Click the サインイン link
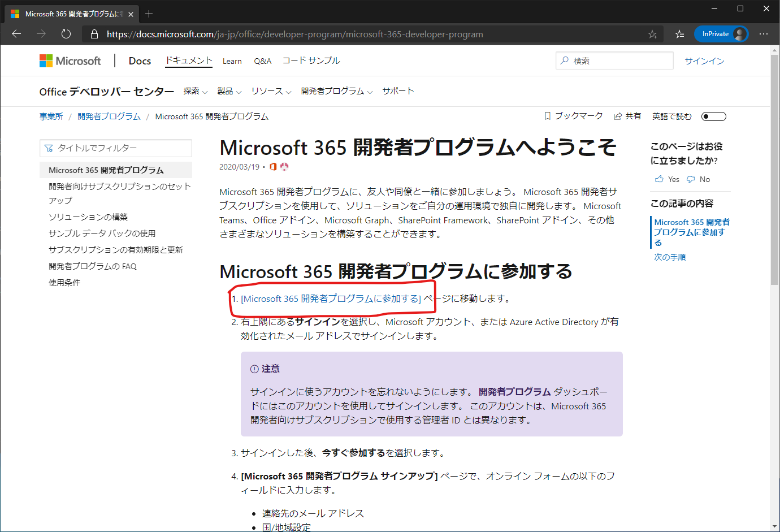 tap(704, 61)
